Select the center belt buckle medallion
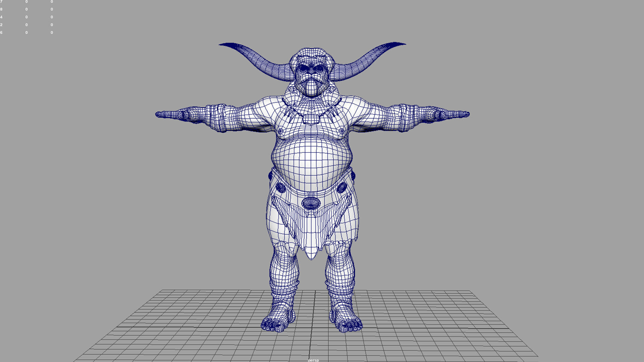This screenshot has height=362, width=644. (311, 203)
